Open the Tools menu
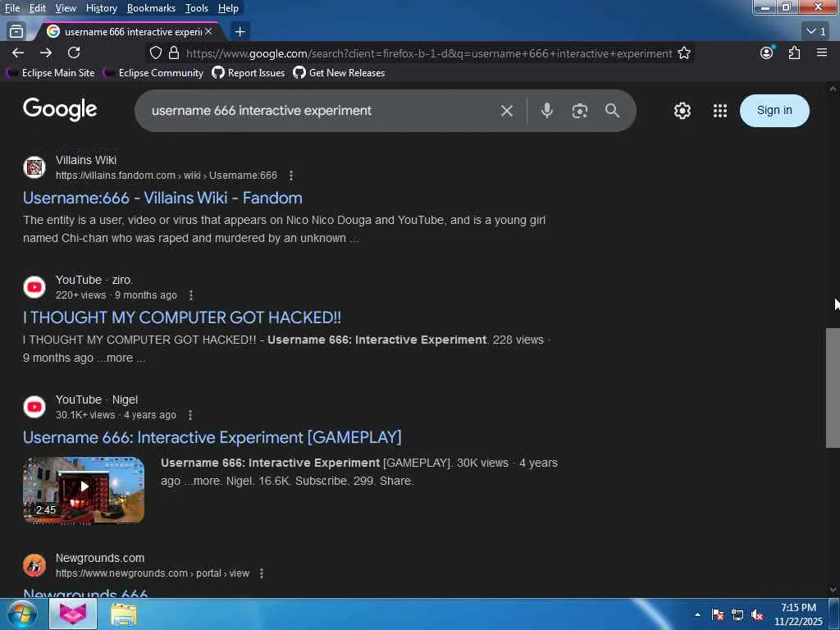Screen dimensions: 840x630 (x=197, y=8)
